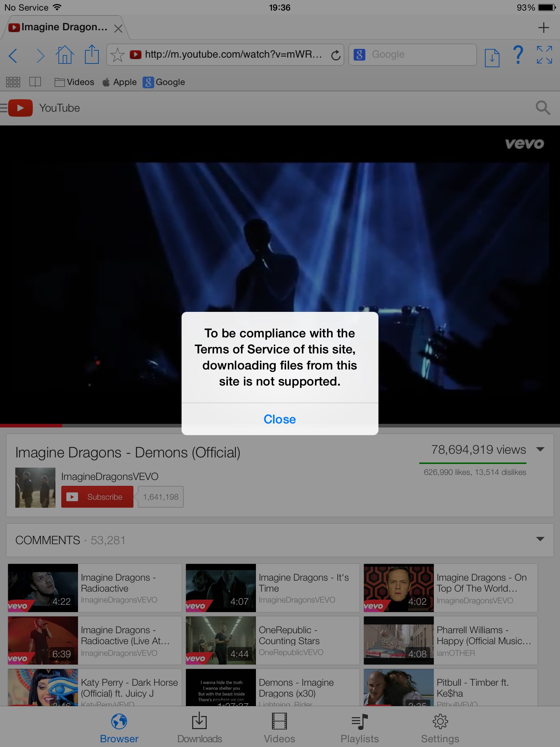Tap the 19:36 clock in status bar
This screenshot has height=747, width=560.
click(280, 7)
